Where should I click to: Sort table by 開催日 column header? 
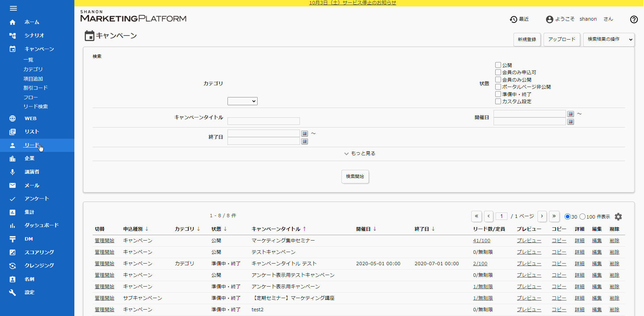pyautogui.click(x=366, y=229)
